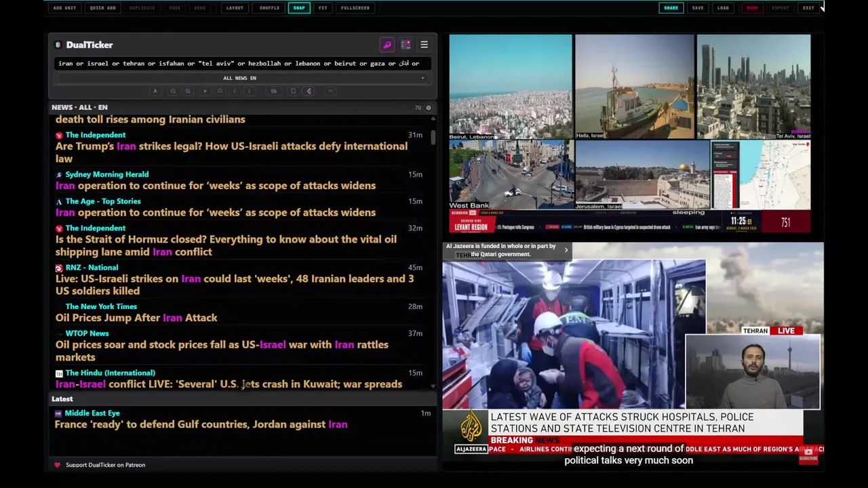Screen dimensions: 868x488
Task: Click the Patreon heart icon
Action: tap(57, 465)
